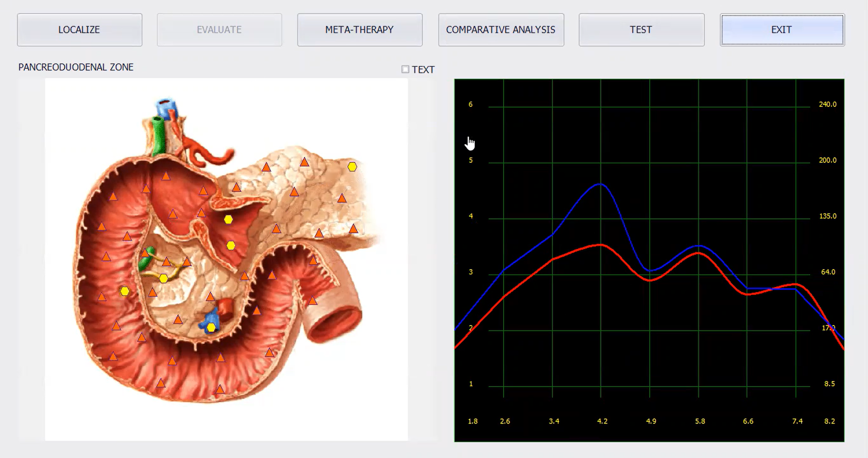Select yellow hexagon on left duodenal wall

(124, 291)
